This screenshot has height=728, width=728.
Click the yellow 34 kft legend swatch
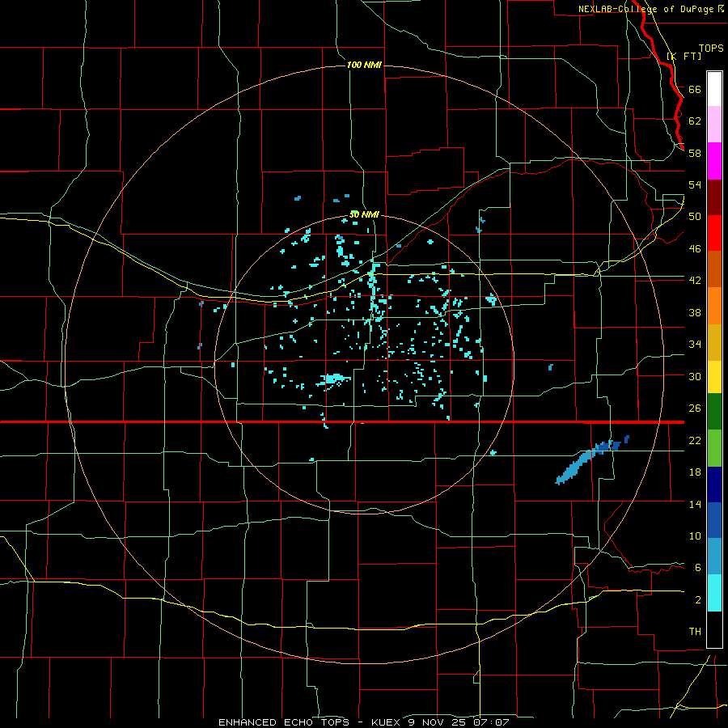(714, 376)
